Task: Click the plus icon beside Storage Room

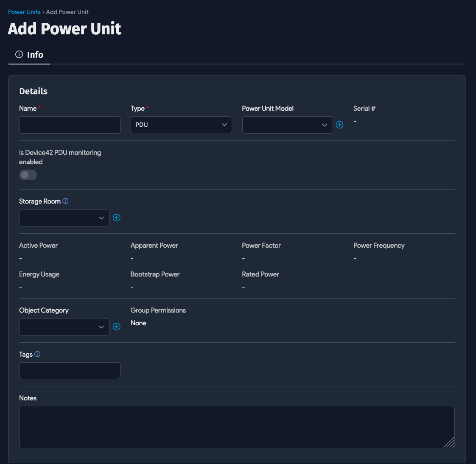Action: coord(117,218)
